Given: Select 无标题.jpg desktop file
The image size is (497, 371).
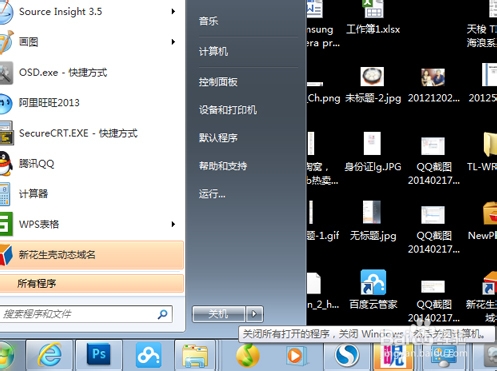Looking at the screenshot, I should pos(373,221).
